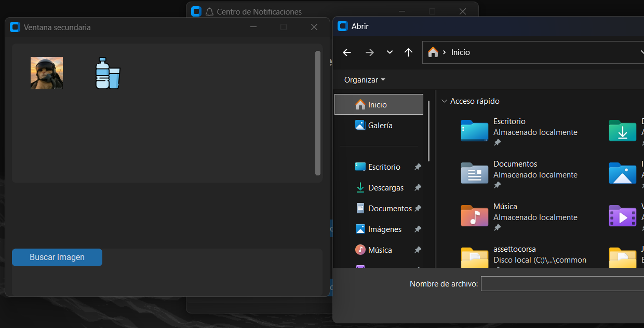Image resolution: width=644 pixels, height=328 pixels.
Task: Click the pilot portrait thumbnail
Action: click(47, 73)
